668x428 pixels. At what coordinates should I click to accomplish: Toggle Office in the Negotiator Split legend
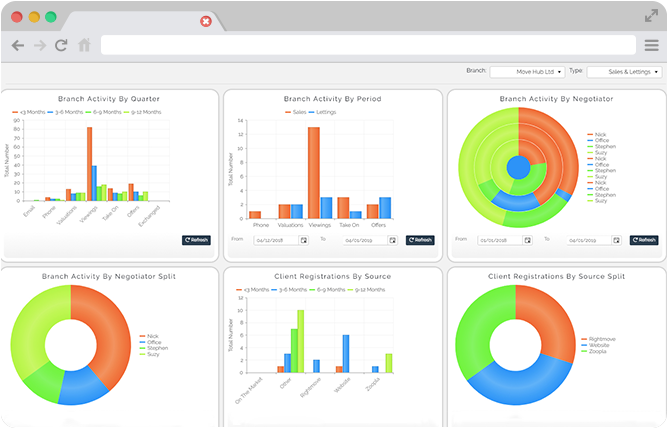[150, 342]
